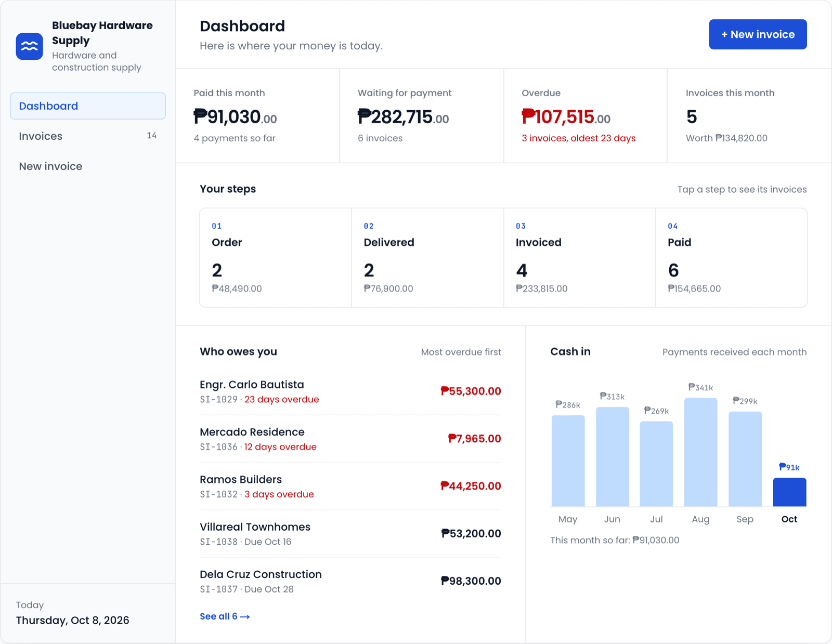Select step 01 Order
The image size is (832, 644).
point(276,258)
